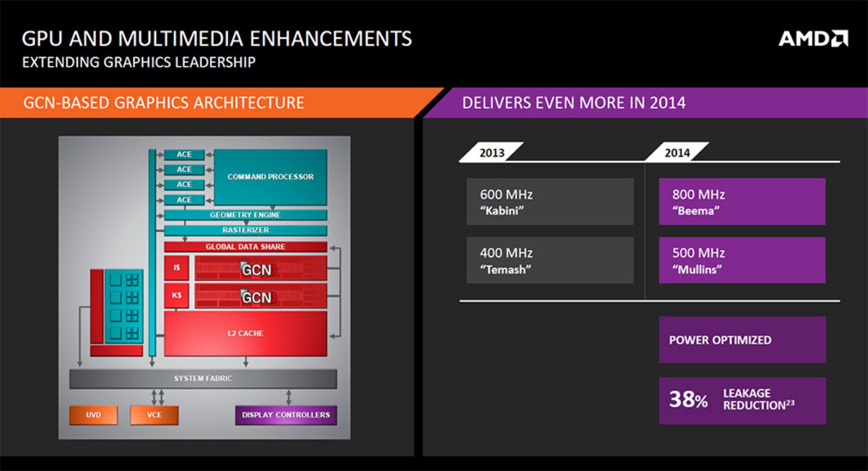Click the purple DISPLAY CONTROLLERS block

pyautogui.click(x=286, y=415)
